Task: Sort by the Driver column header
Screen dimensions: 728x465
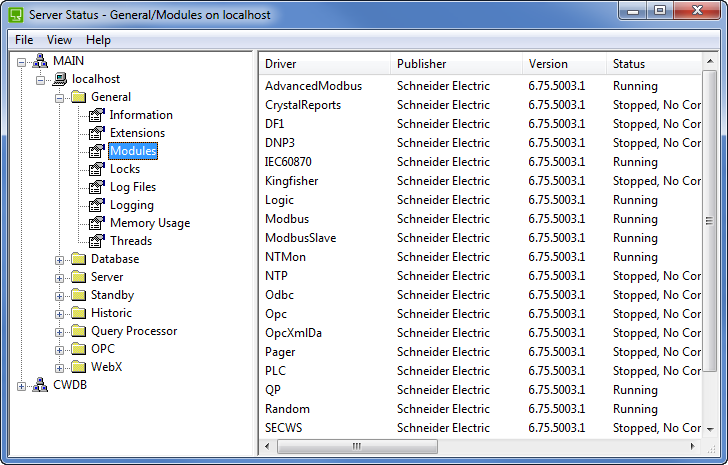Action: pyautogui.click(x=325, y=64)
